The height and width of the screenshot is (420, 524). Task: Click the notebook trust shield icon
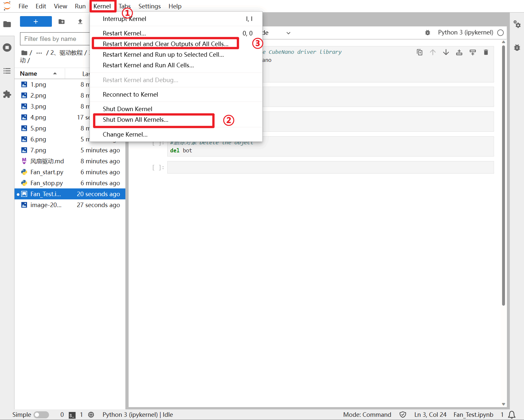point(403,415)
